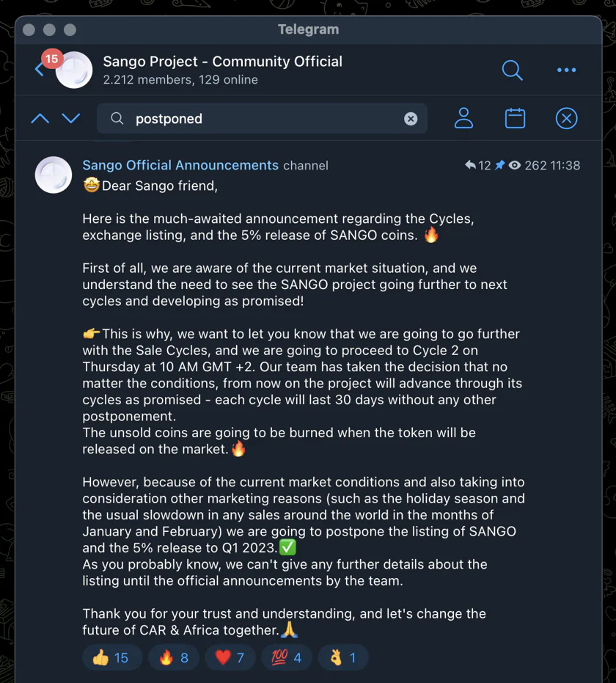Close the search bar with circled X
The width and height of the screenshot is (616, 683).
coord(566,118)
